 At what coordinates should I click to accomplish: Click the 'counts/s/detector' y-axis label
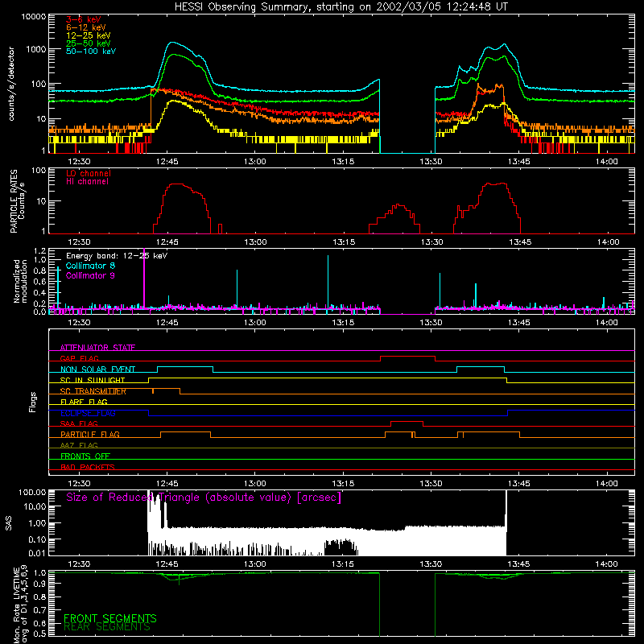[x=11, y=84]
